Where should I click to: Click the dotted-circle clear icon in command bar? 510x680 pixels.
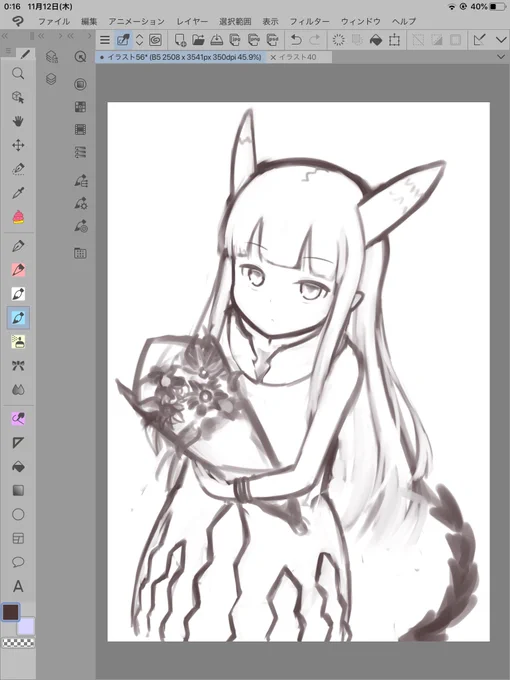[x=338, y=40]
